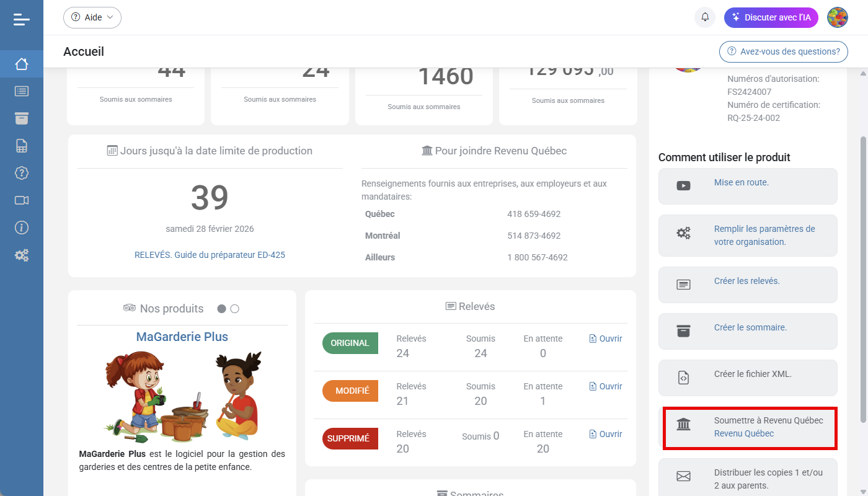
Task: Click the notification bell icon
Action: [704, 17]
